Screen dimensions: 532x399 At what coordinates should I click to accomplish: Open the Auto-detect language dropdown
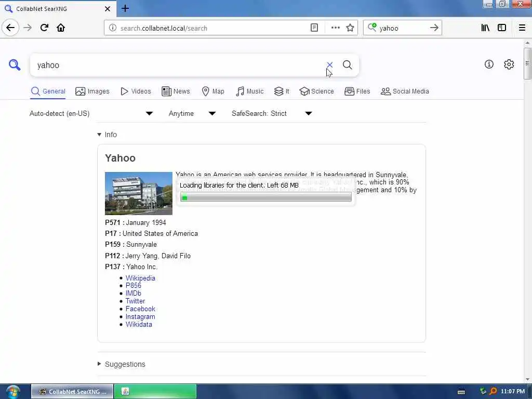tap(91, 113)
